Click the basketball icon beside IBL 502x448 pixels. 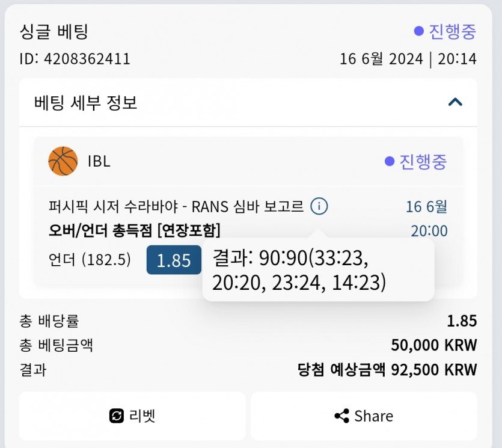(x=63, y=161)
